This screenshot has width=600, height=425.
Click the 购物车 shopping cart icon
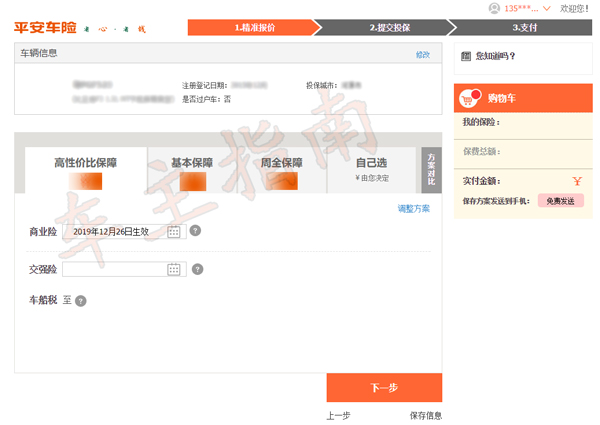[x=467, y=99]
